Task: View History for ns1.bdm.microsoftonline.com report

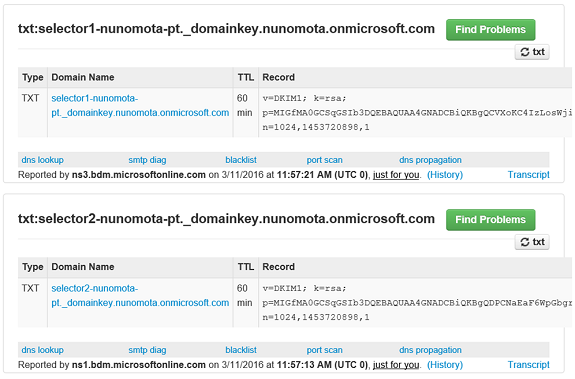Action: 445,365
